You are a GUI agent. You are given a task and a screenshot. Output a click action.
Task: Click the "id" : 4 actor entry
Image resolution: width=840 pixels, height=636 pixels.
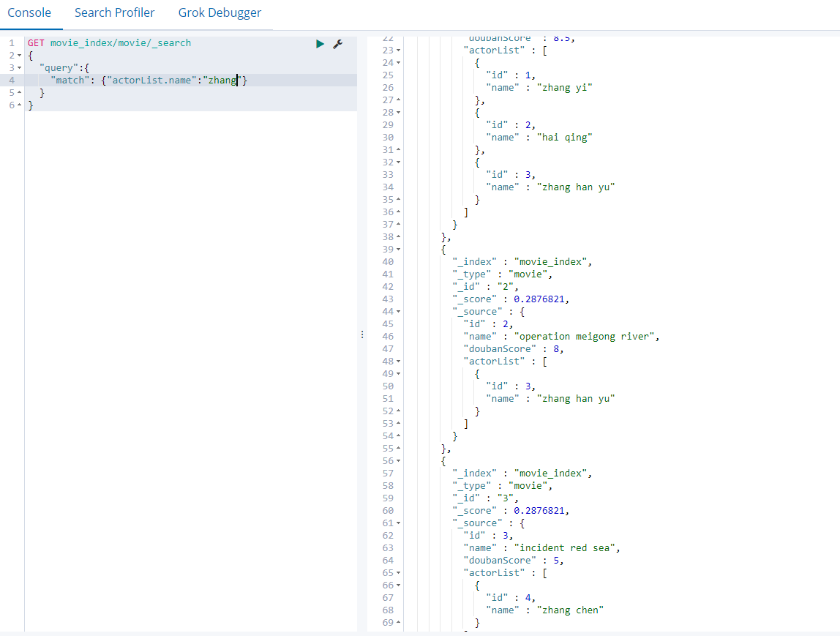coord(511,598)
